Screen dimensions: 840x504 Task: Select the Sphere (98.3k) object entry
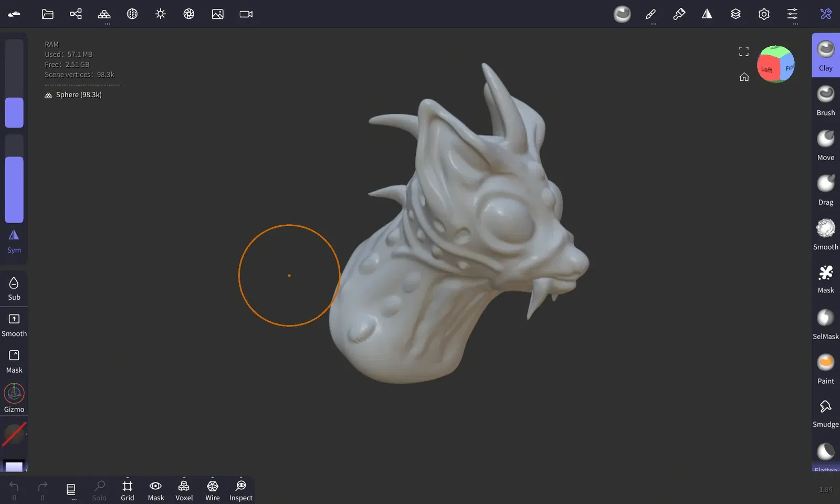click(73, 95)
